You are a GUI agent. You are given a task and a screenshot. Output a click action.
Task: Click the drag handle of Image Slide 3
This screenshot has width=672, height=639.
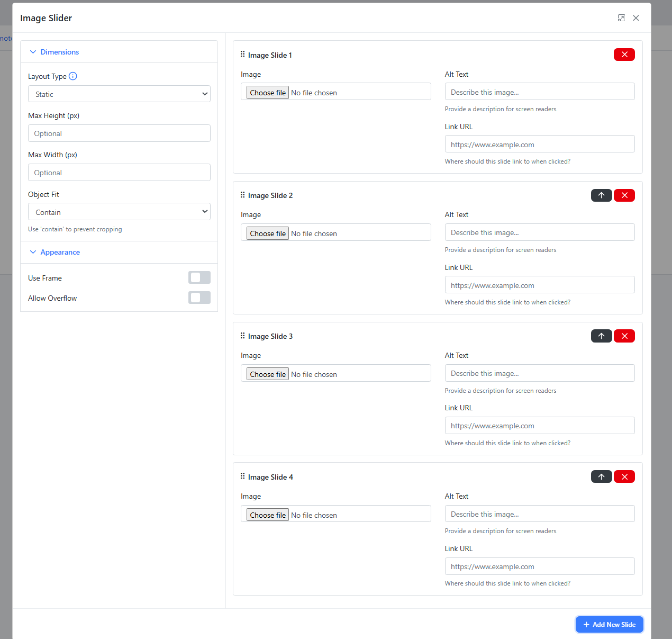[x=243, y=336]
